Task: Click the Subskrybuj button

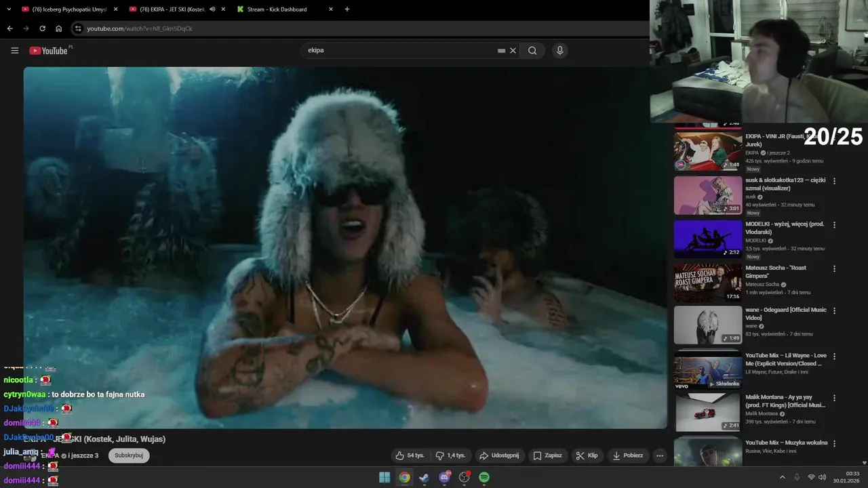Action: click(x=129, y=455)
